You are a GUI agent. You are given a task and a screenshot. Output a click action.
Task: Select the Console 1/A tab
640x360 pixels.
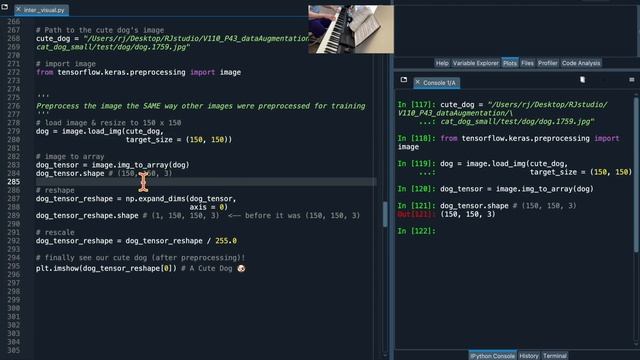click(x=437, y=83)
